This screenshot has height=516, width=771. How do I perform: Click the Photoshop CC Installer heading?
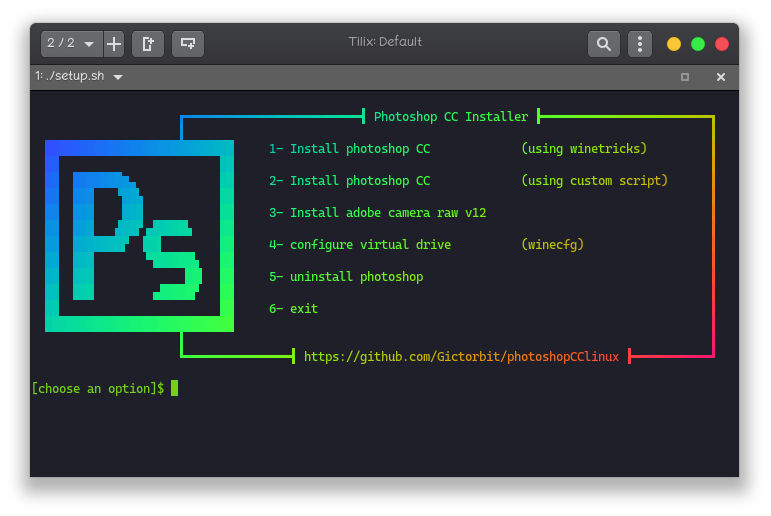click(451, 117)
